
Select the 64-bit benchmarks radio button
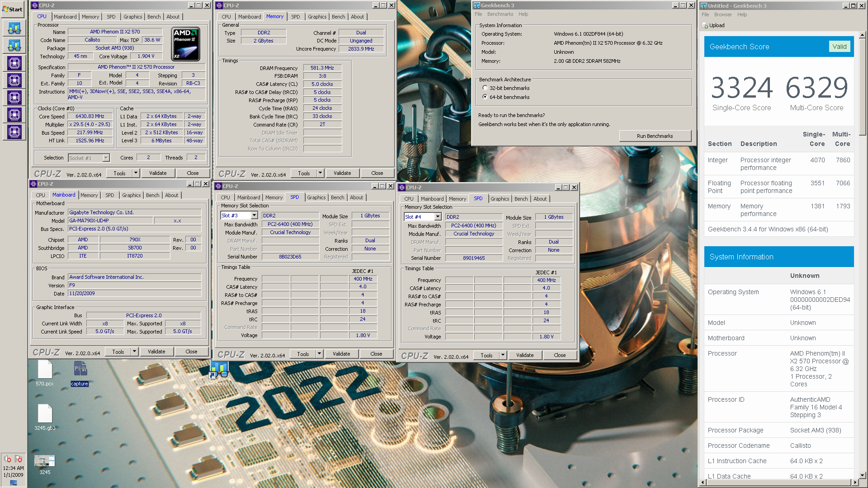pyautogui.click(x=485, y=97)
